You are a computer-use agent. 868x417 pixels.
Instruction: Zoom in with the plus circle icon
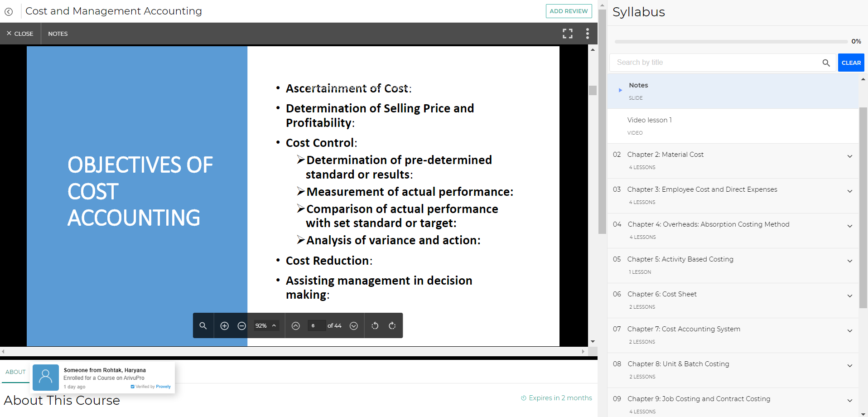tap(224, 326)
